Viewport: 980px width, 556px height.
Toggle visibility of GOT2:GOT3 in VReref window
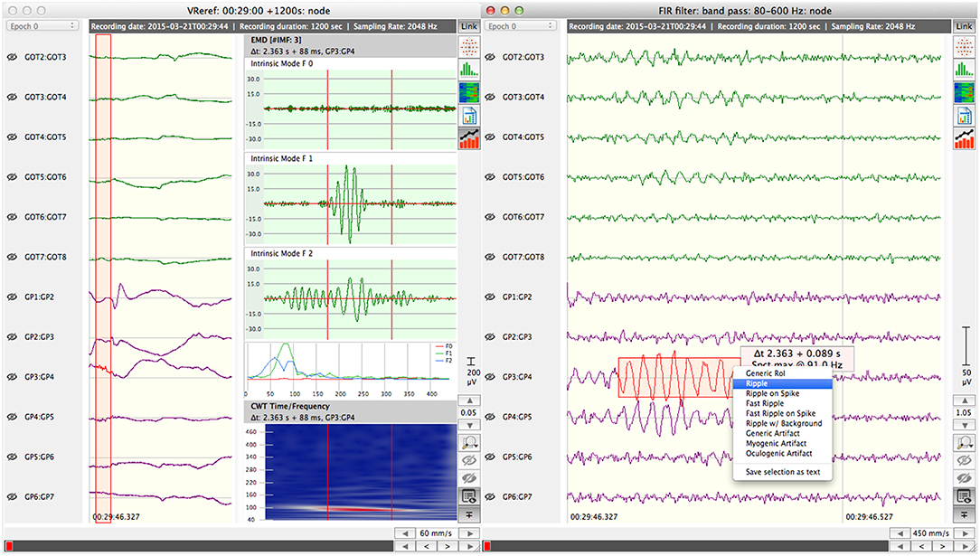12,57
